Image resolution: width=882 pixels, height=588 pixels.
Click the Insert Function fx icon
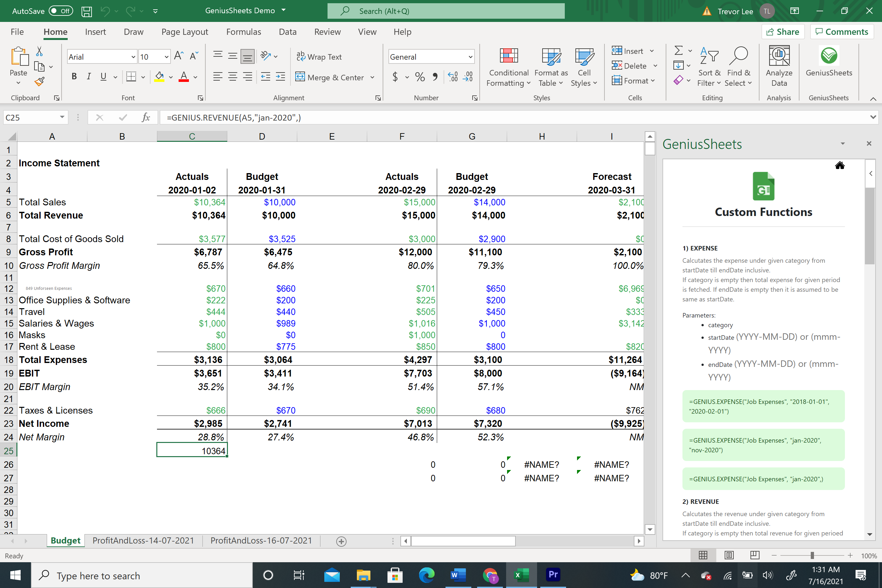pyautogui.click(x=145, y=118)
